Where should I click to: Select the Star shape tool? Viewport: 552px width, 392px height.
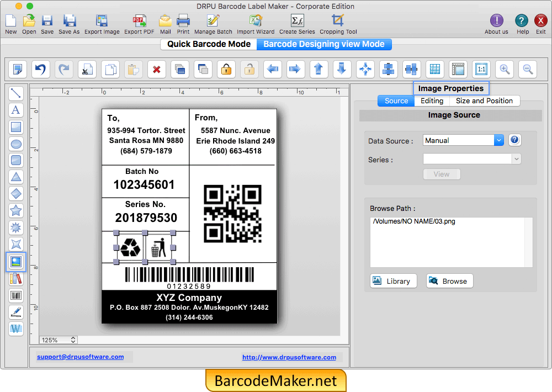[x=16, y=210]
